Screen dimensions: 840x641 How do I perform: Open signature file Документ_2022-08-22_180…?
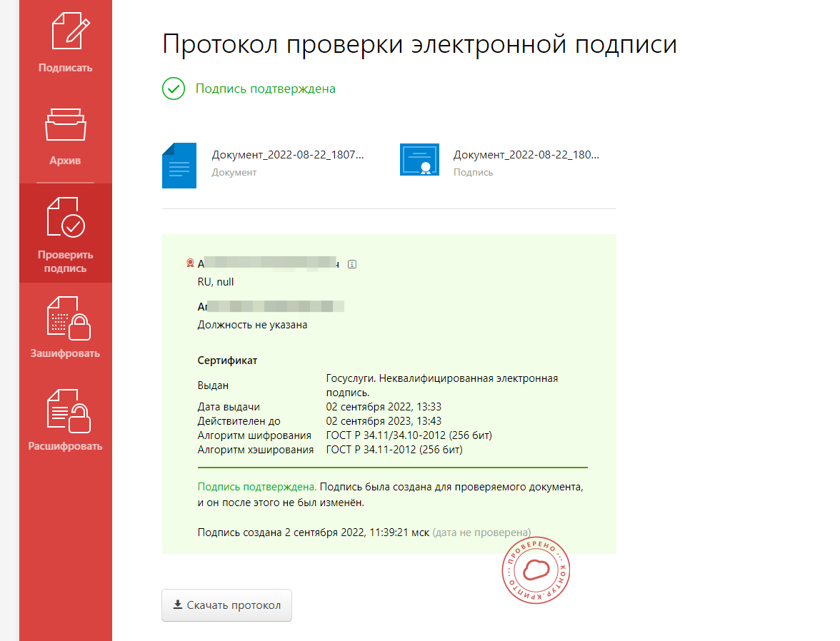point(526,155)
